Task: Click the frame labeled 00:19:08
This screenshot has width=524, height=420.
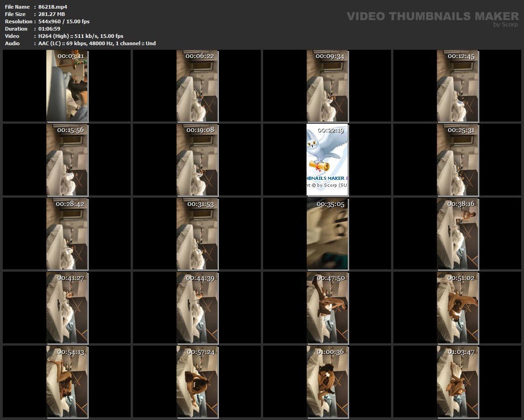Action: point(197,160)
